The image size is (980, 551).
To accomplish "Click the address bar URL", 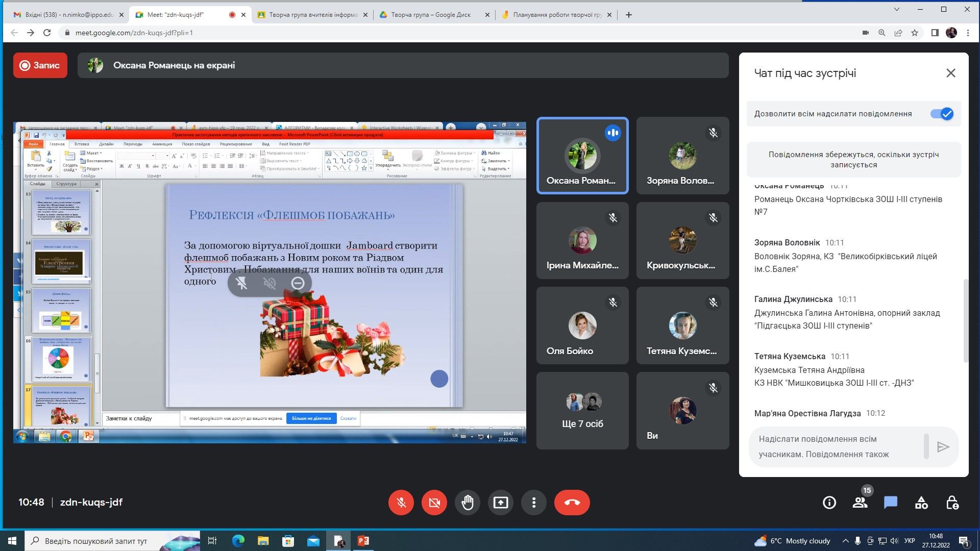I will (x=134, y=33).
